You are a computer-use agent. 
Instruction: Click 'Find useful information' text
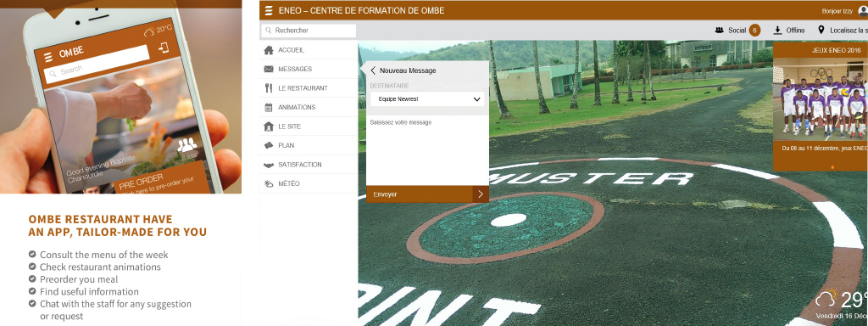(89, 292)
